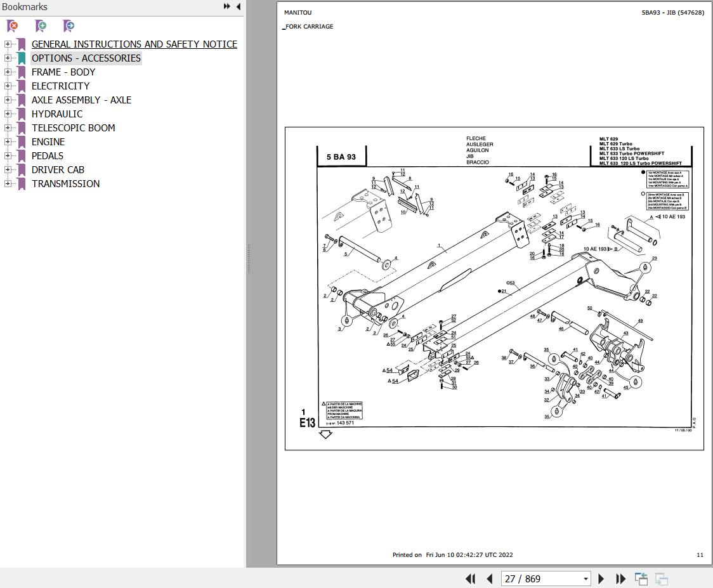The height and width of the screenshot is (588, 713).
Task: Open GENERAL INSTRUCTIONS AND SAFETY NOTICE
Action: 134,44
